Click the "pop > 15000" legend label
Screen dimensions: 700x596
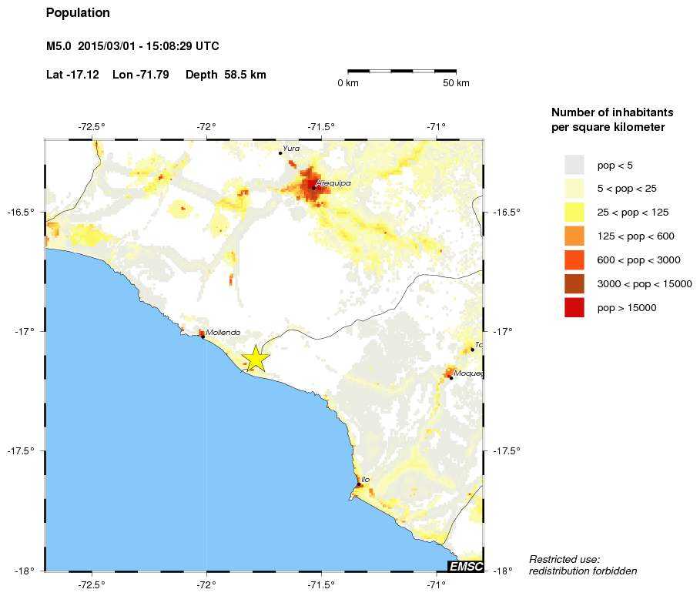tap(627, 307)
